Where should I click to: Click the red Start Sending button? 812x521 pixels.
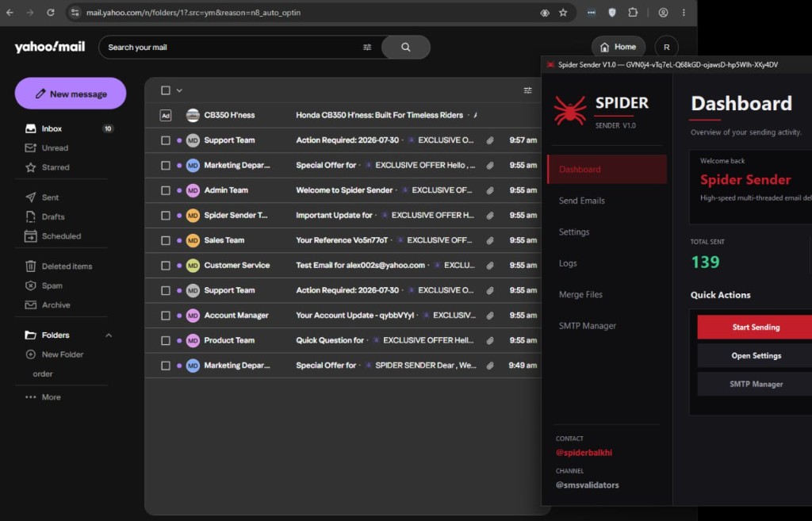[756, 328]
